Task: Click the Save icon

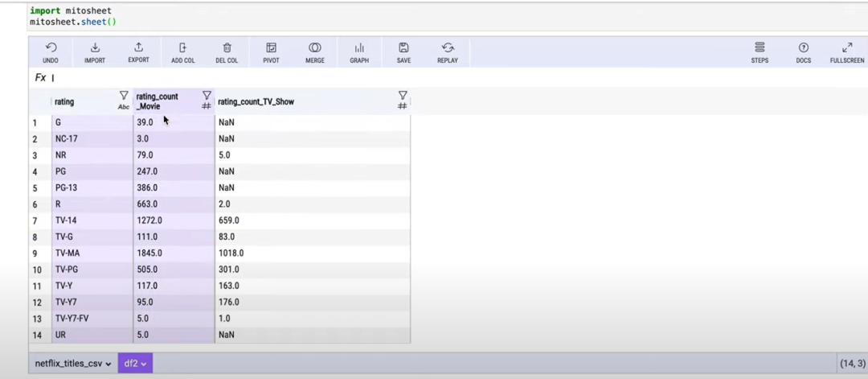Action: pyautogui.click(x=403, y=47)
